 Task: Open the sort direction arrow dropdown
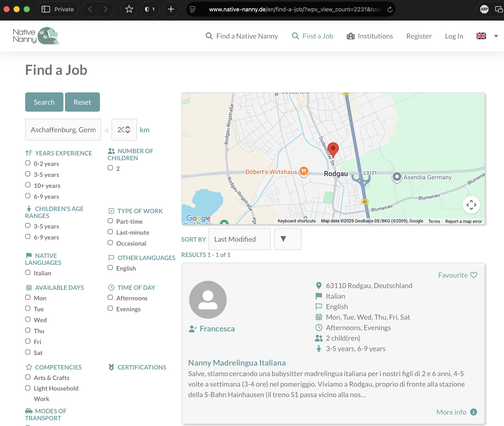pyautogui.click(x=288, y=239)
